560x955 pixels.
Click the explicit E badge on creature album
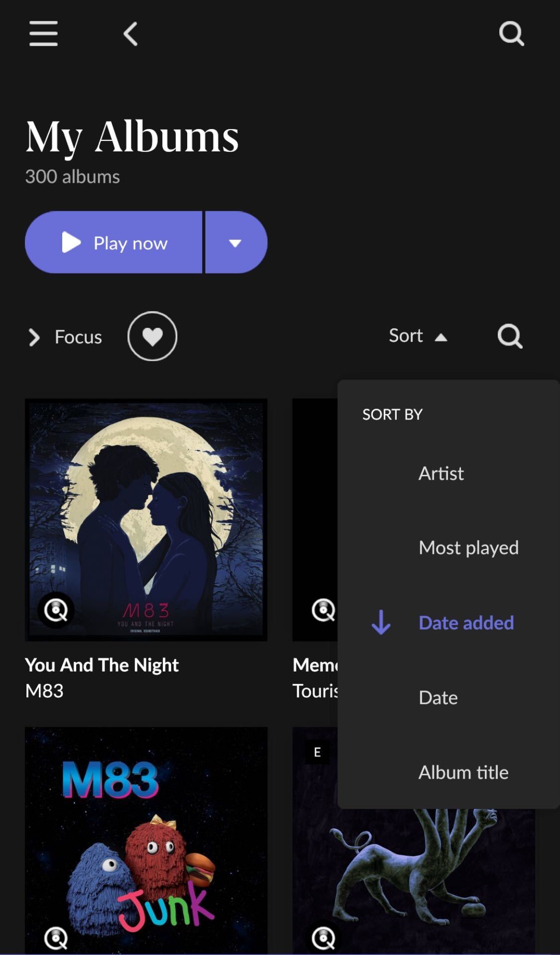tap(317, 752)
